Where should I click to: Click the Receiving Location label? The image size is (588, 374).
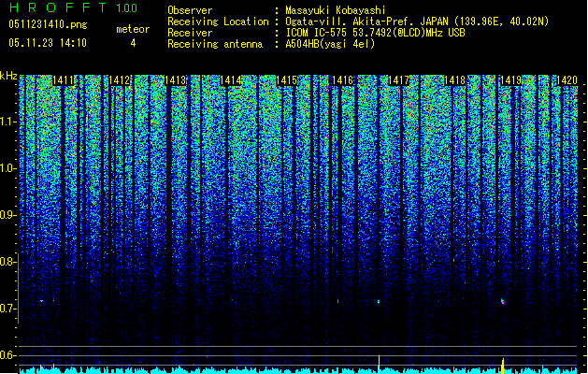coord(218,22)
